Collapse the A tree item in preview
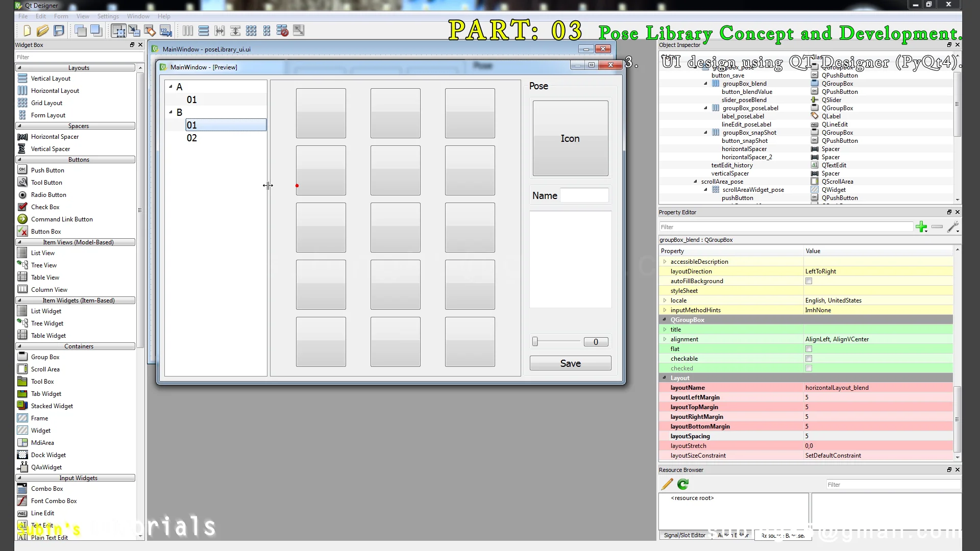This screenshot has height=551, width=980. (x=170, y=87)
